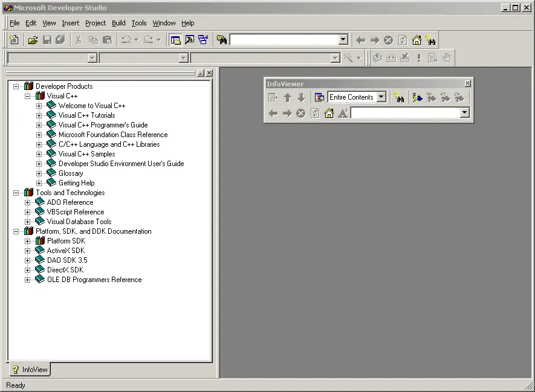Click InfoViewer Add Bookmark icon

point(417,97)
